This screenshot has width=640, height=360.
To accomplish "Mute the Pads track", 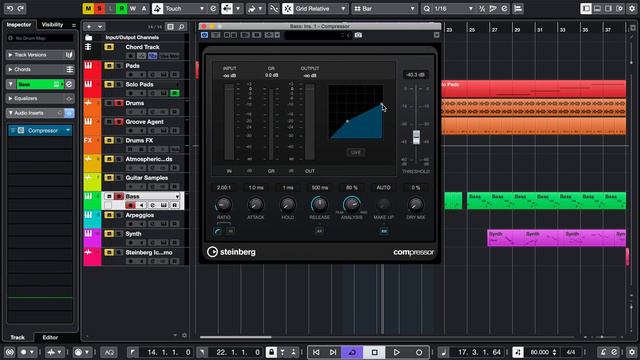I will 109,66.
